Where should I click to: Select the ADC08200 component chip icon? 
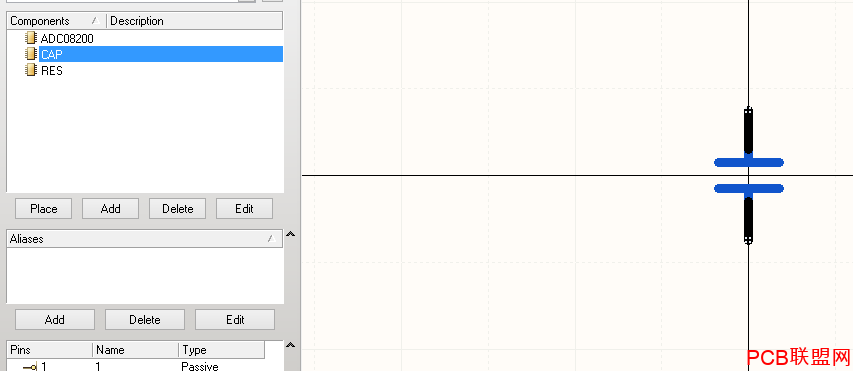pos(31,38)
